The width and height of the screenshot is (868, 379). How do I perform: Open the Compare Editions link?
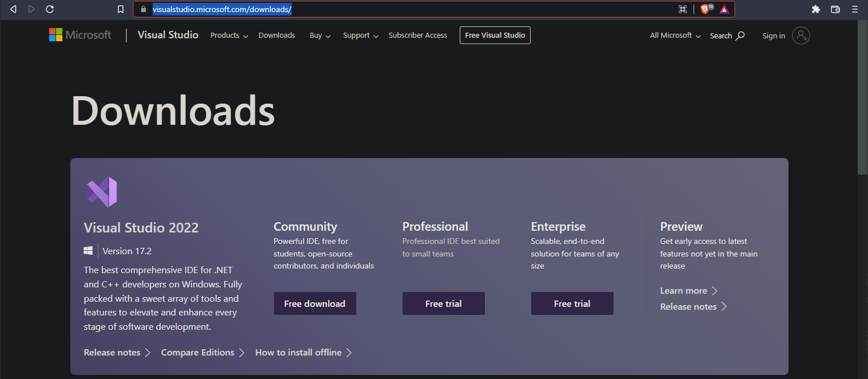[198, 353]
